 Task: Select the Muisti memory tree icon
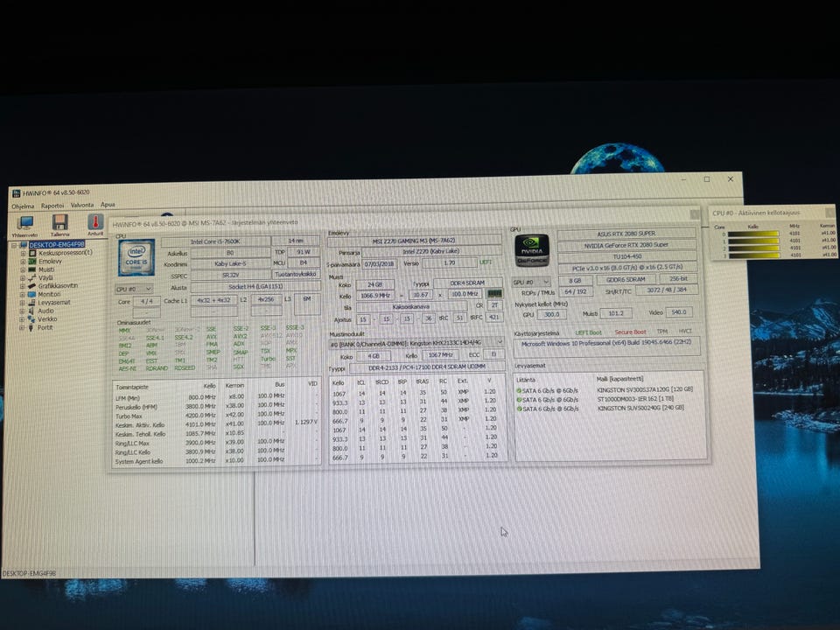coord(32,269)
